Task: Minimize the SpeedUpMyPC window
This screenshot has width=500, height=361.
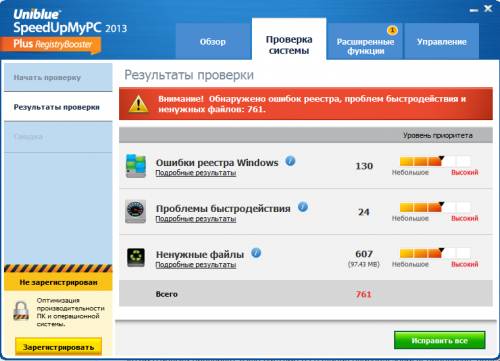Action: tap(474, 10)
